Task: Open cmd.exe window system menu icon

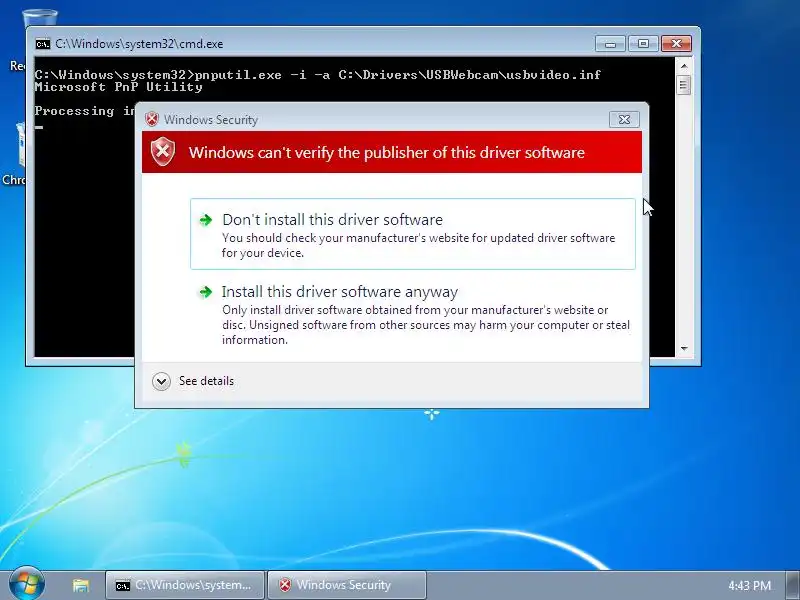Action: 43,44
